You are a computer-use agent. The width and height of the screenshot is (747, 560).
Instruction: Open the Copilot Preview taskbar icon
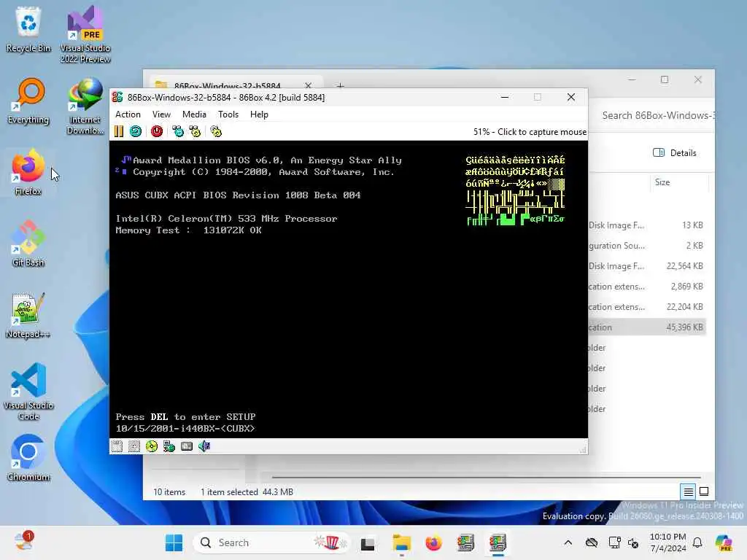(x=724, y=542)
